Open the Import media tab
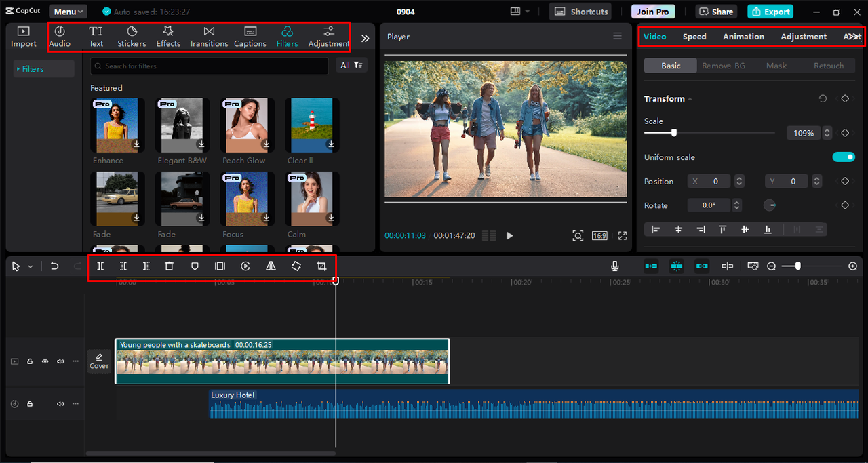This screenshot has width=868, height=463. tap(24, 37)
